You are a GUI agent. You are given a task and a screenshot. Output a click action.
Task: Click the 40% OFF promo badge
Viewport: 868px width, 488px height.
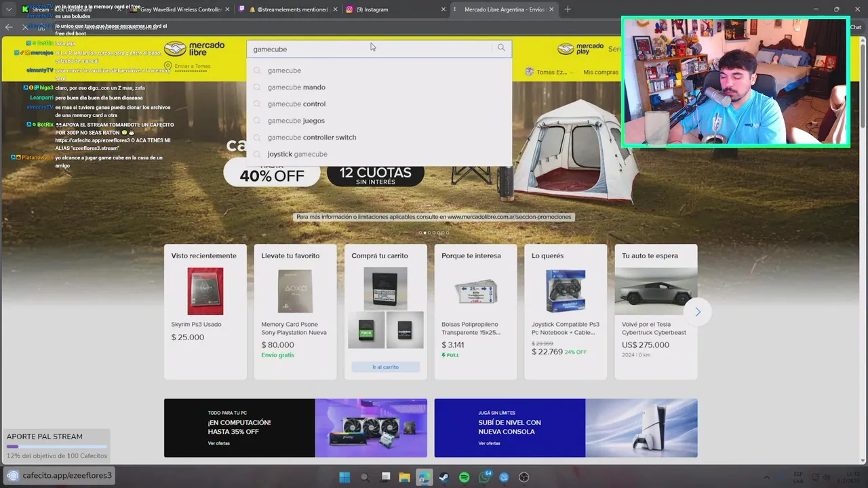coord(272,172)
